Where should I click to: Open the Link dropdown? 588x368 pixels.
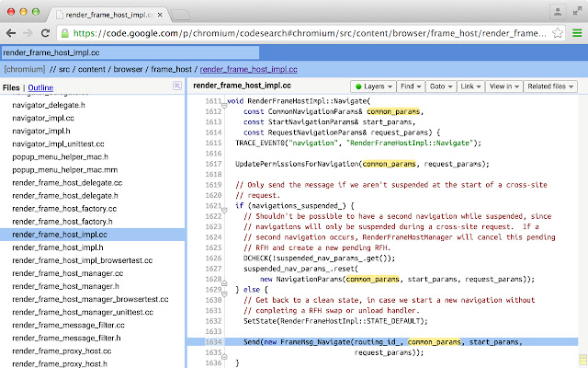click(470, 86)
